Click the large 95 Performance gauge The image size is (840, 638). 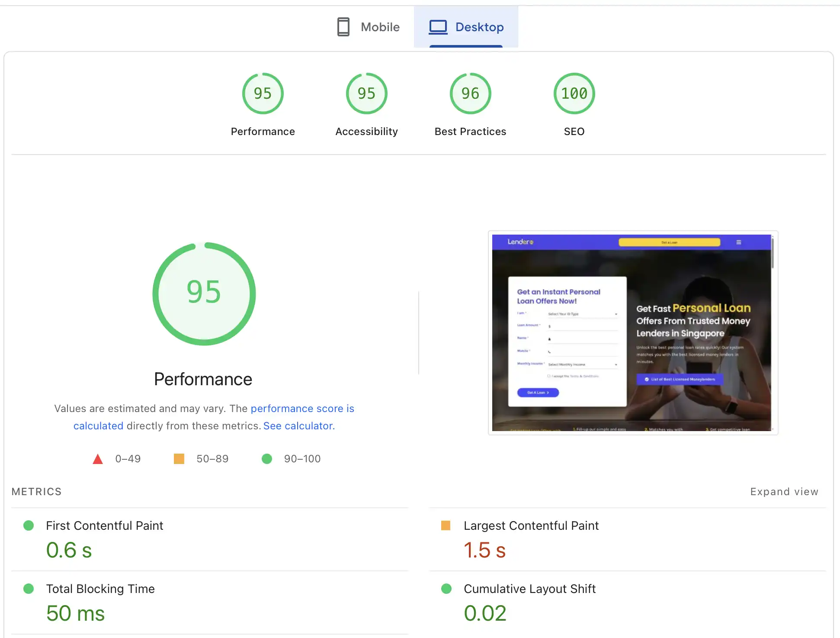(204, 294)
